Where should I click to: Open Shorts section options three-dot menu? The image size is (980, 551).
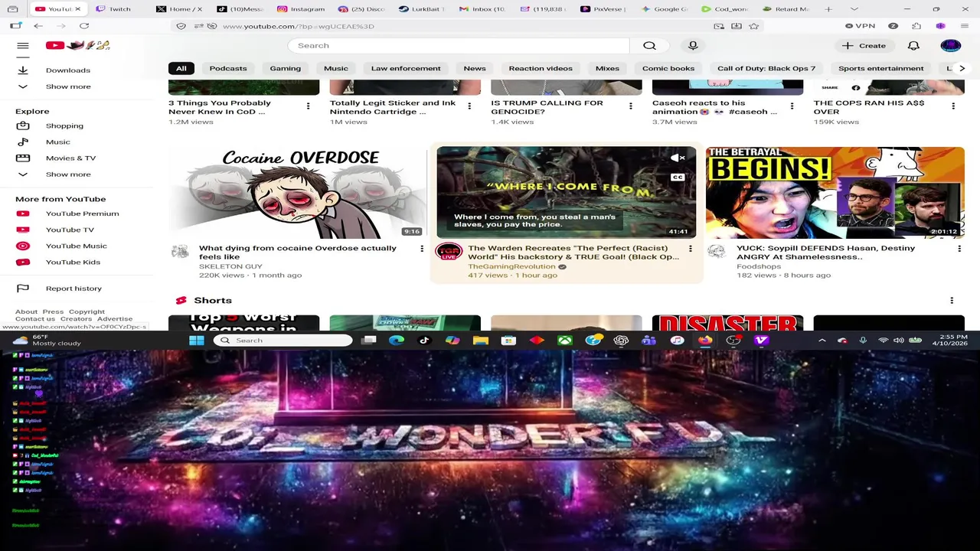tap(952, 301)
